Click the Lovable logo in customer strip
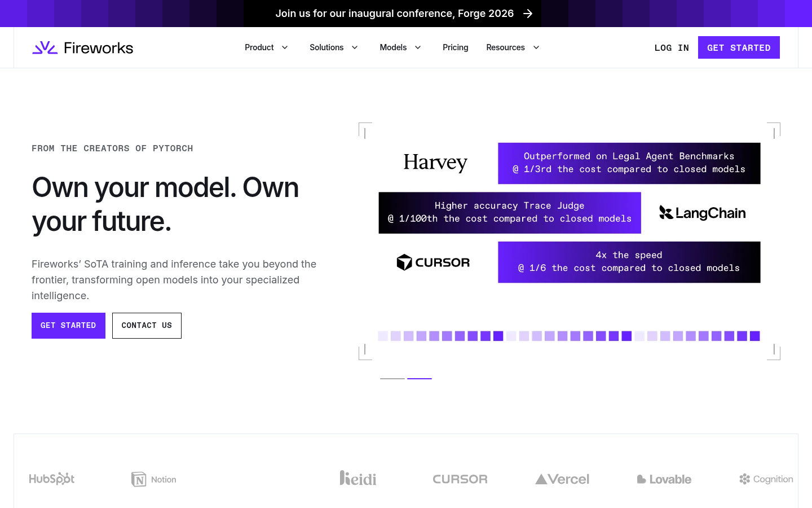This screenshot has width=812, height=508. click(664, 479)
